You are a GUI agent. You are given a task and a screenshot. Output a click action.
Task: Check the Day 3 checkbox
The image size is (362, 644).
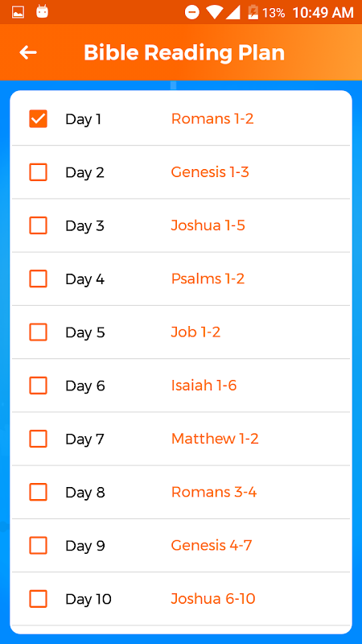point(38,225)
